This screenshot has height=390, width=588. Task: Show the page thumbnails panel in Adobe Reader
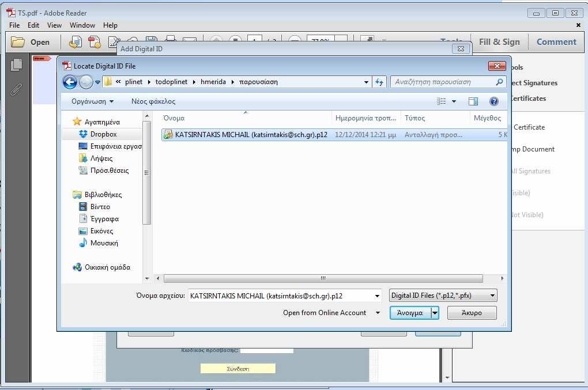pos(16,65)
